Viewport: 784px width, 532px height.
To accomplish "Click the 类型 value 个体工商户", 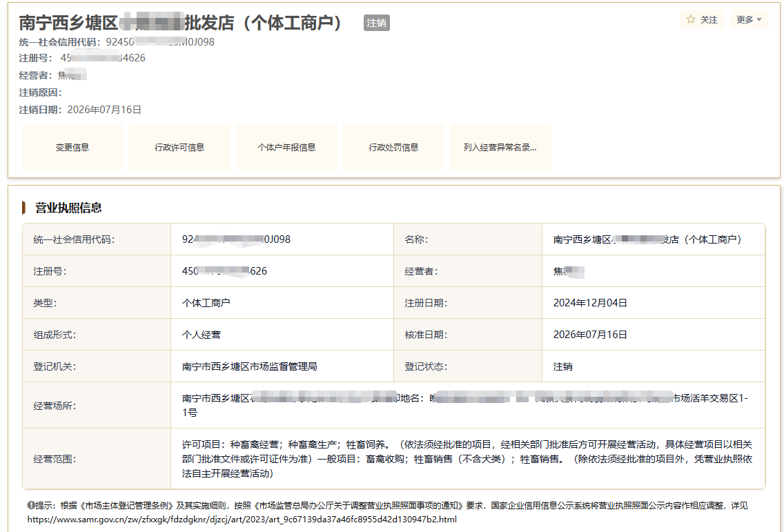I will [x=206, y=303].
